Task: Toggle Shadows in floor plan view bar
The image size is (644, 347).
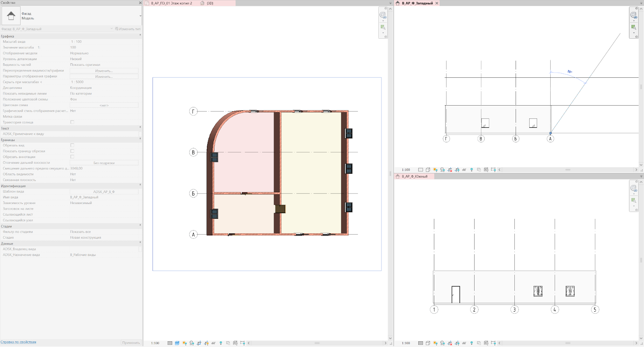Action: click(192, 343)
